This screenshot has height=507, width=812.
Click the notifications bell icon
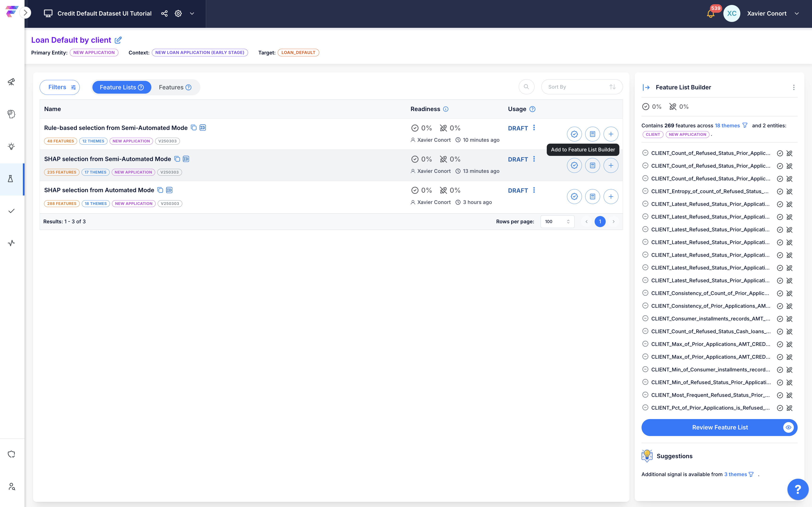point(710,14)
